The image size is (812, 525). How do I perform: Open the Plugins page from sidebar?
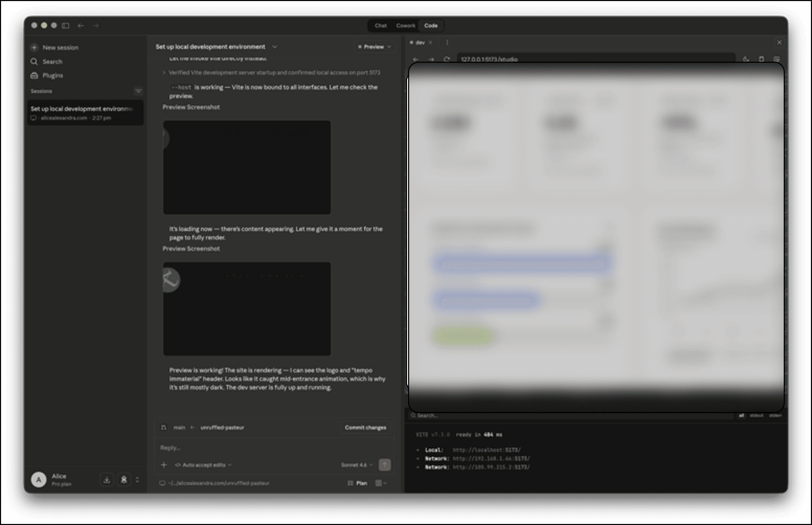pyautogui.click(x=52, y=75)
